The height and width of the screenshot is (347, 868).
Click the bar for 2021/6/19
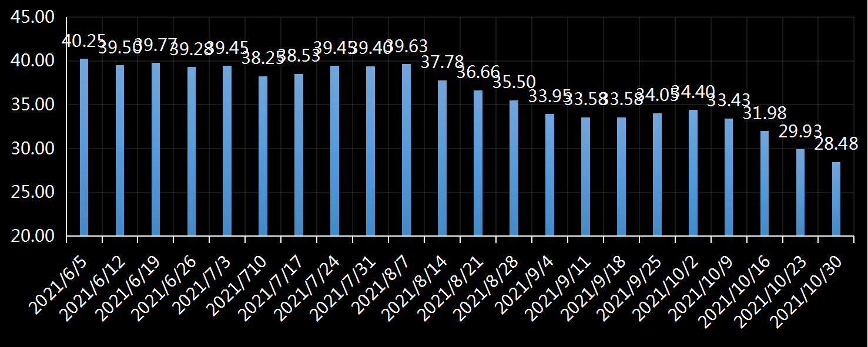pos(156,149)
